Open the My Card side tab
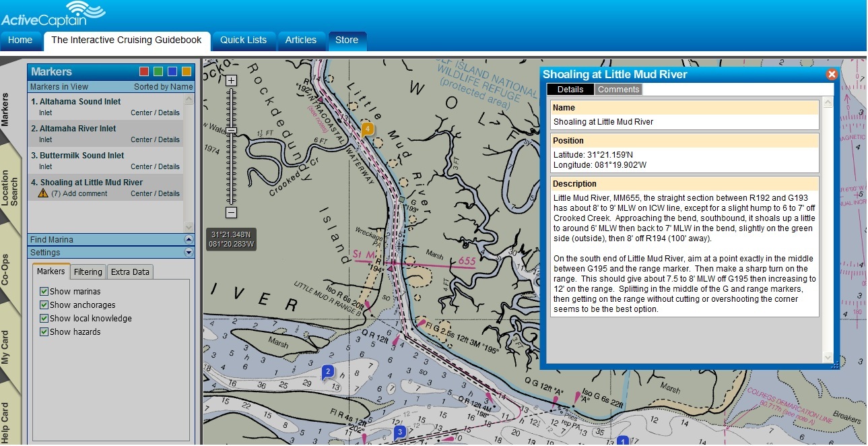Screen dimensions: 868x446 tap(7, 347)
